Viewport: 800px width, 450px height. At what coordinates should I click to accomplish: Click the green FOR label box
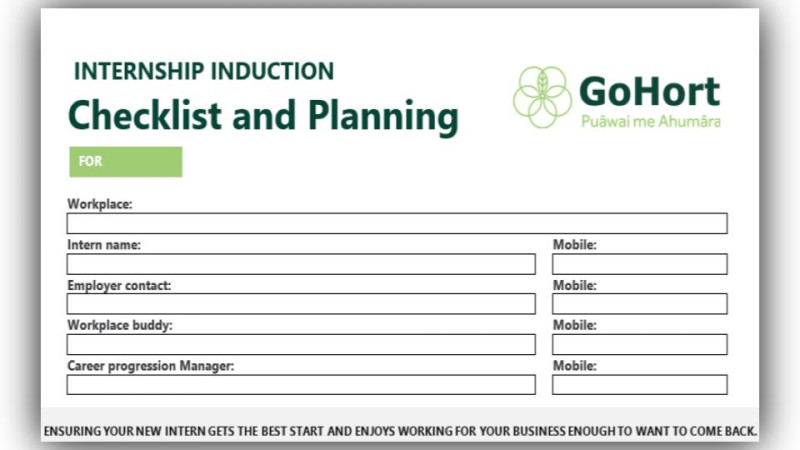[x=126, y=162]
